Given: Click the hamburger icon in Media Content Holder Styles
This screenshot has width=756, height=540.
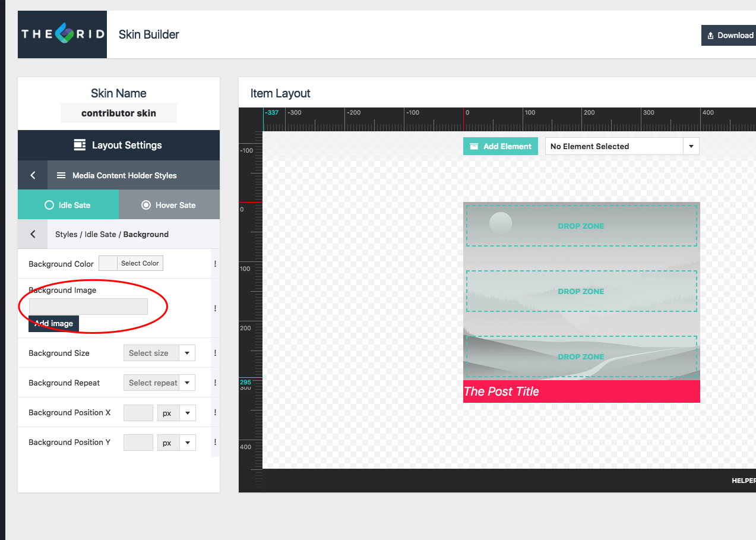Looking at the screenshot, I should [61, 175].
